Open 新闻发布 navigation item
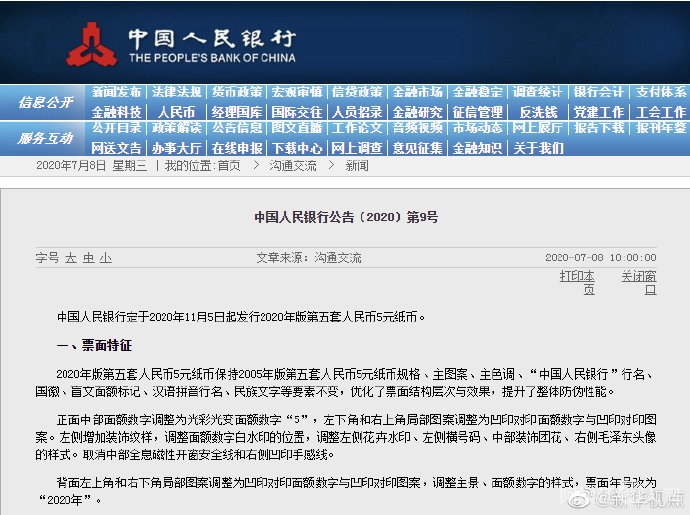 (x=117, y=92)
